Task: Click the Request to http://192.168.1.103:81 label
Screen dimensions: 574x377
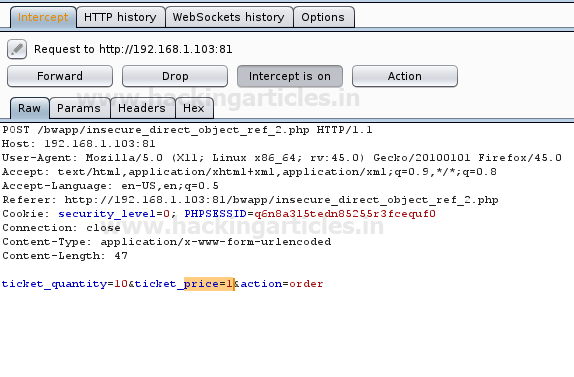Action: click(x=133, y=49)
